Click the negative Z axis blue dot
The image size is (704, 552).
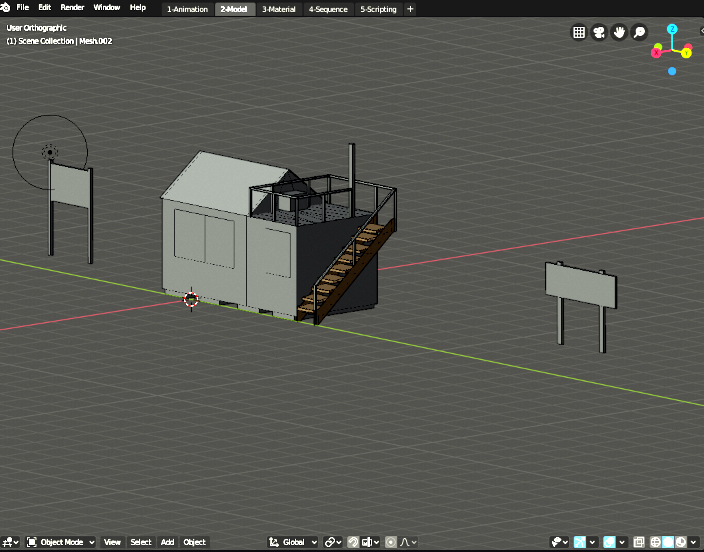pyautogui.click(x=672, y=71)
